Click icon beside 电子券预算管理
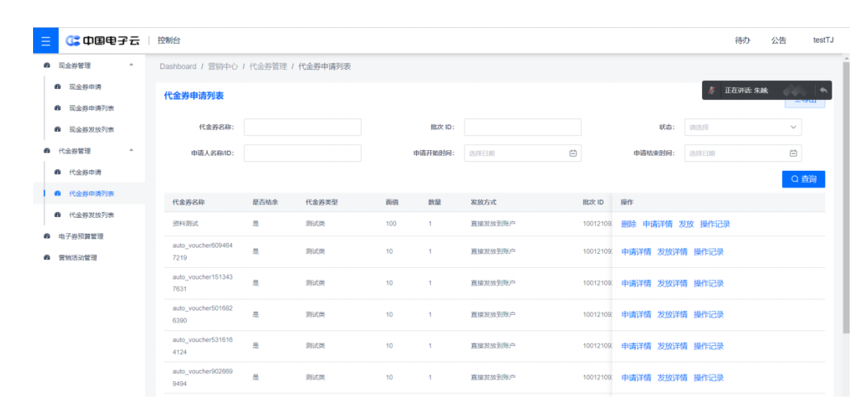This screenshot has width=868, height=415. [x=47, y=236]
